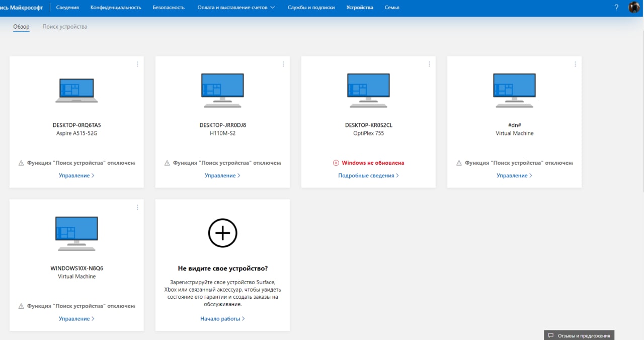Open options menu for WINDOWS10X-N8Q6 card
Image resolution: width=644 pixels, height=340 pixels.
[137, 207]
